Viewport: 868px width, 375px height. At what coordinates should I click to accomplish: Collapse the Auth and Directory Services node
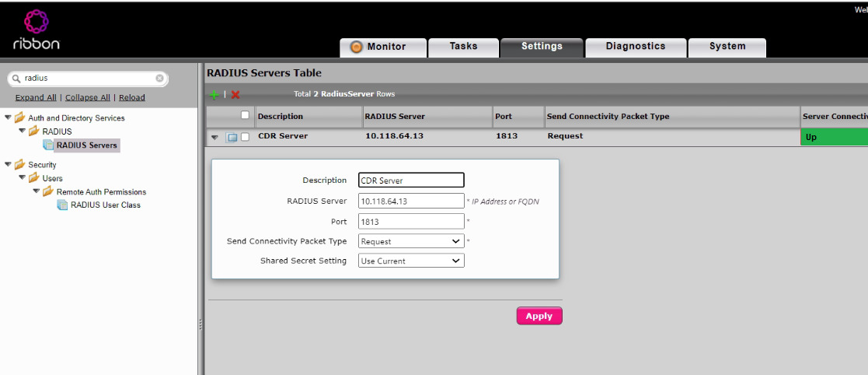tap(9, 118)
